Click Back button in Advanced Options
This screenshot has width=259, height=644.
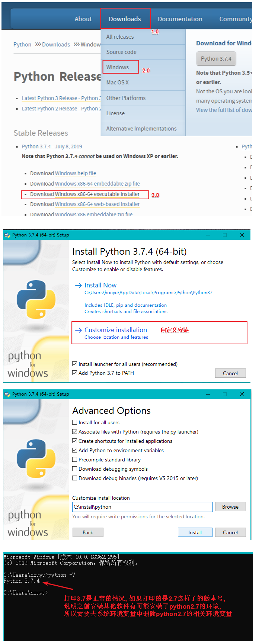[x=88, y=532]
